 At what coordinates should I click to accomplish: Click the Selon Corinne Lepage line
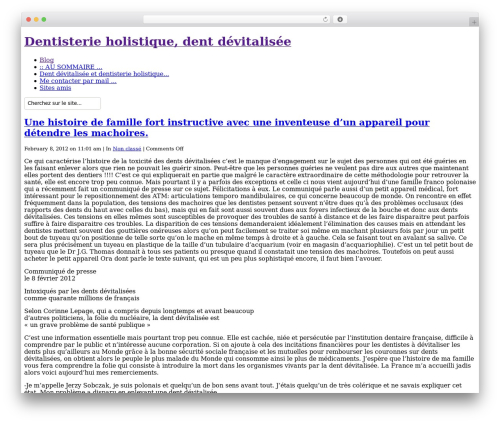pos(139,311)
